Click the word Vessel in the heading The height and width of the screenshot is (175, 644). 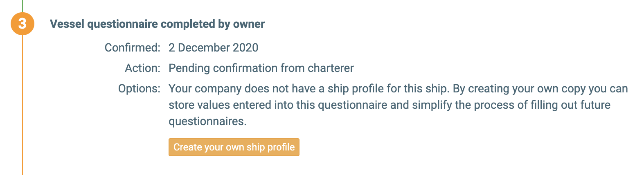tap(67, 24)
